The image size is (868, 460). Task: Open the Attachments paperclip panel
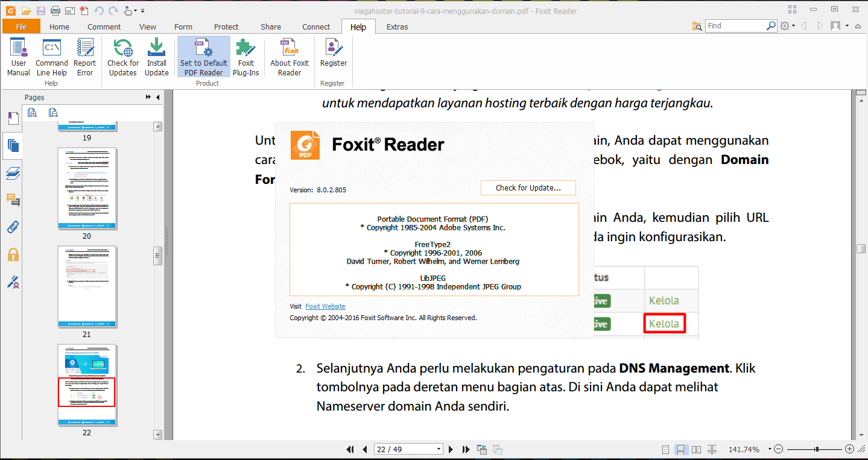point(13,227)
